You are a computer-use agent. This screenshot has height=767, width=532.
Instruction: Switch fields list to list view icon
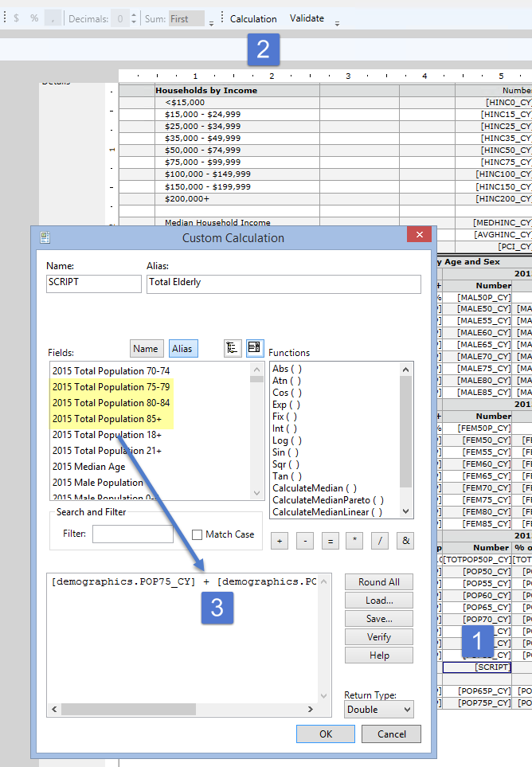pyautogui.click(x=254, y=348)
